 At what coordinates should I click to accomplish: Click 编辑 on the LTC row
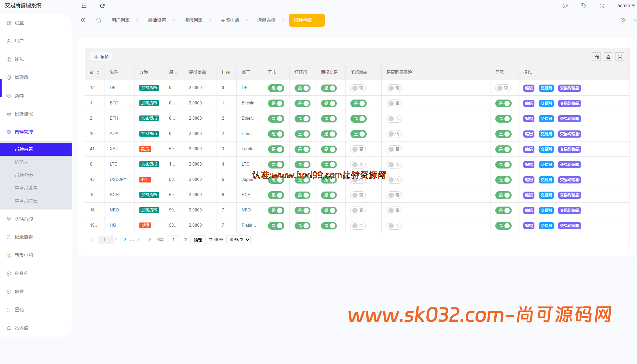529,164
